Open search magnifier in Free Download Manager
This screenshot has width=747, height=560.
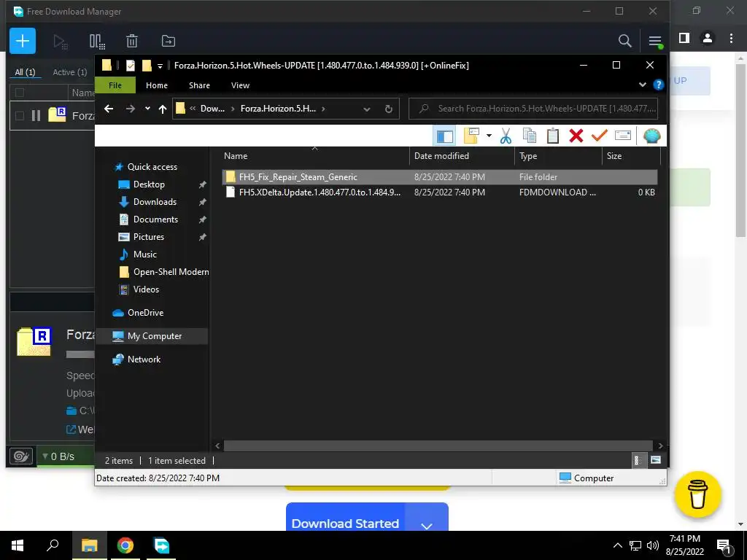point(624,41)
